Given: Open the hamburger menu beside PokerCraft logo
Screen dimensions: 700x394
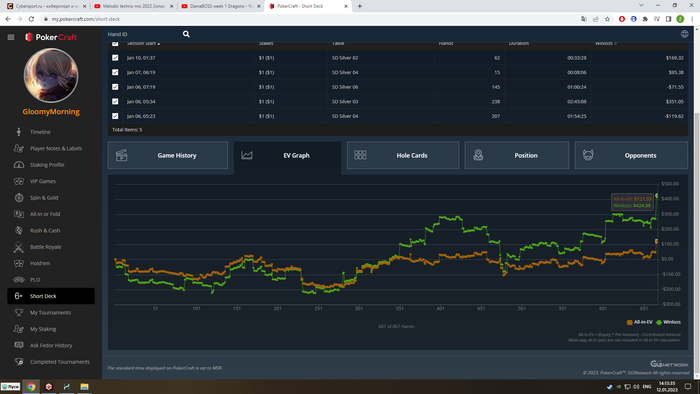Looking at the screenshot, I should point(11,37).
